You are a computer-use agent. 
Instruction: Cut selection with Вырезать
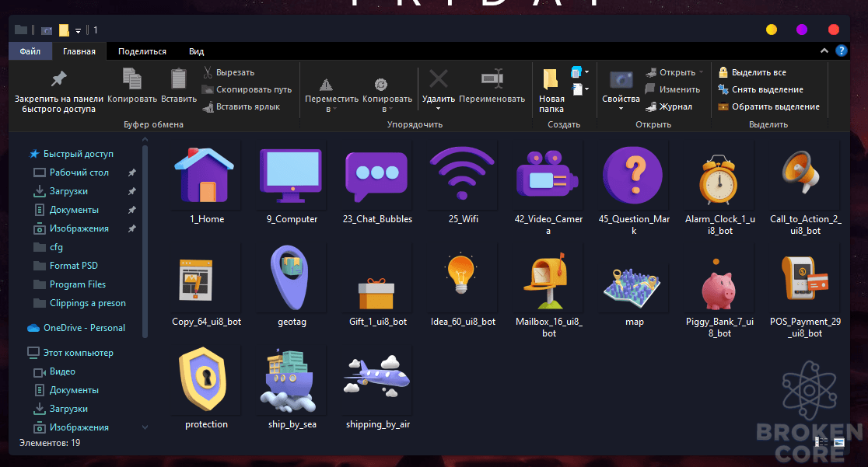click(x=229, y=72)
